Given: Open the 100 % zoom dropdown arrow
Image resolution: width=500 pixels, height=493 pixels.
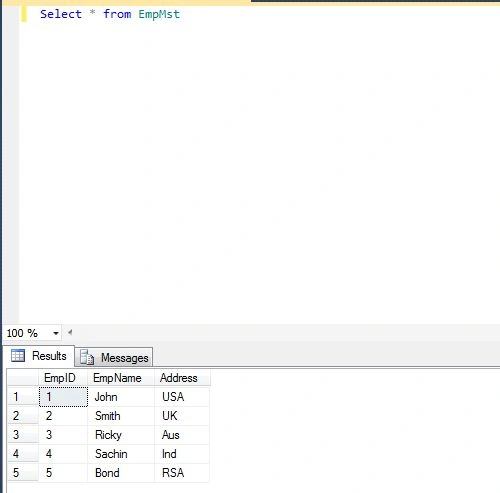Looking at the screenshot, I should pyautogui.click(x=56, y=333).
